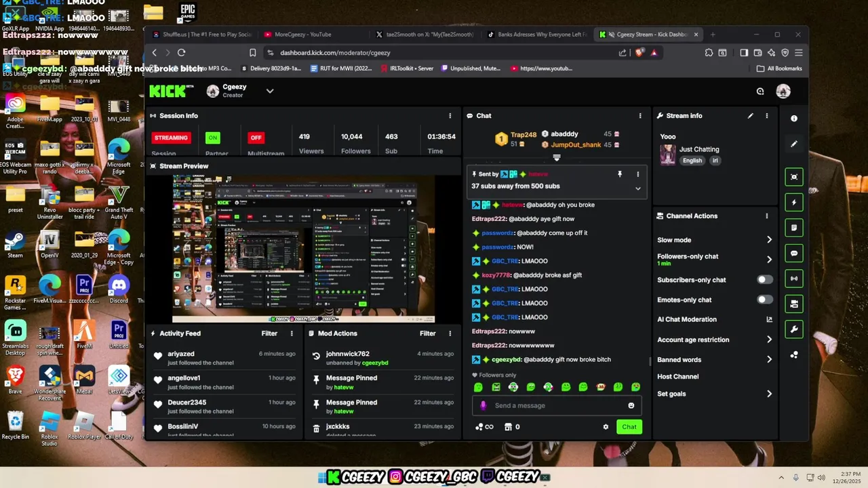Edit Stream info with the pencil icon
The width and height of the screenshot is (868, 488).
pos(751,116)
